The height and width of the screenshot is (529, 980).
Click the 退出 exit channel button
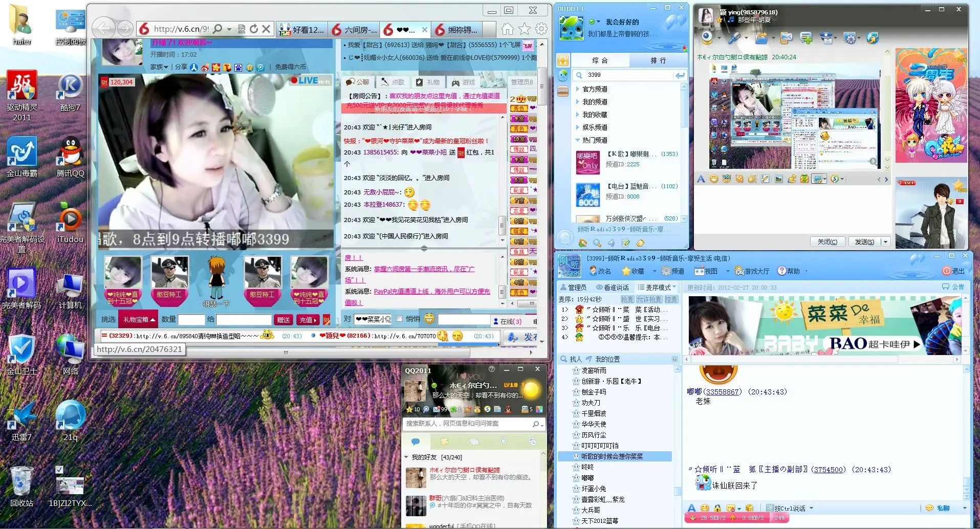tap(954, 271)
